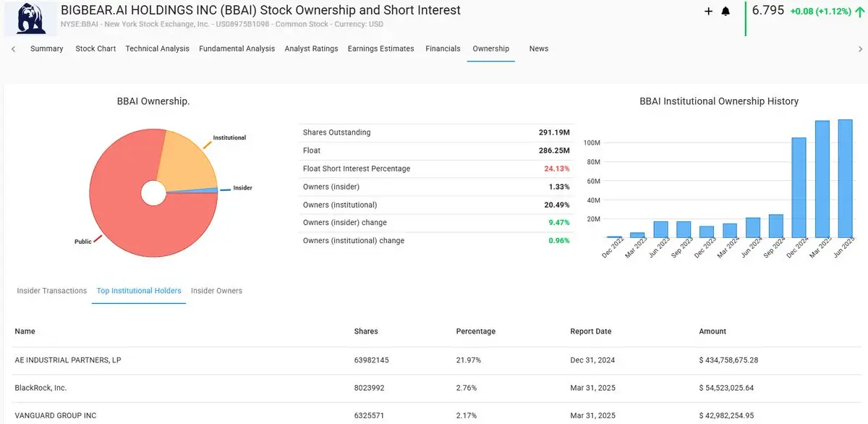Click the alert bell icon
Image resolution: width=868 pixels, height=424 pixels.
pyautogui.click(x=726, y=12)
